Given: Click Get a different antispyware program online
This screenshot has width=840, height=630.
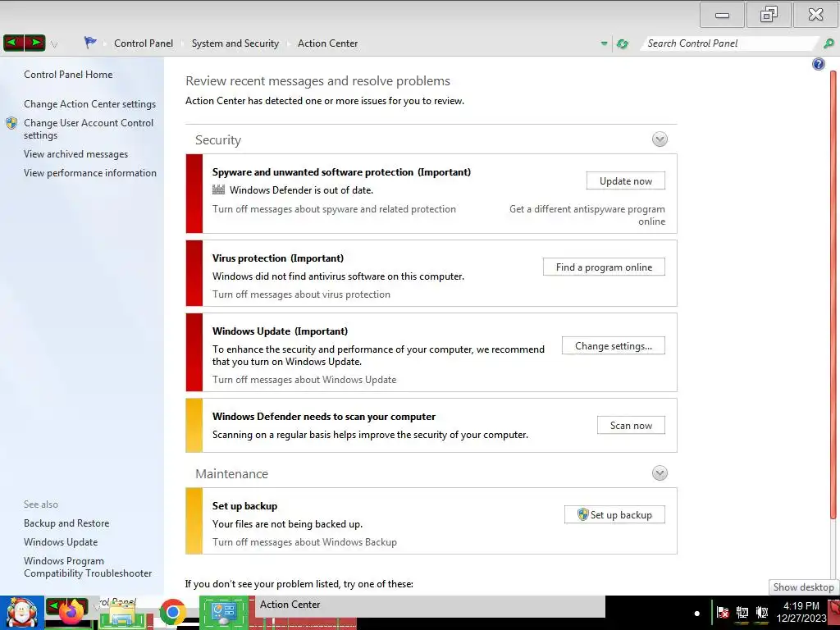Looking at the screenshot, I should (587, 216).
